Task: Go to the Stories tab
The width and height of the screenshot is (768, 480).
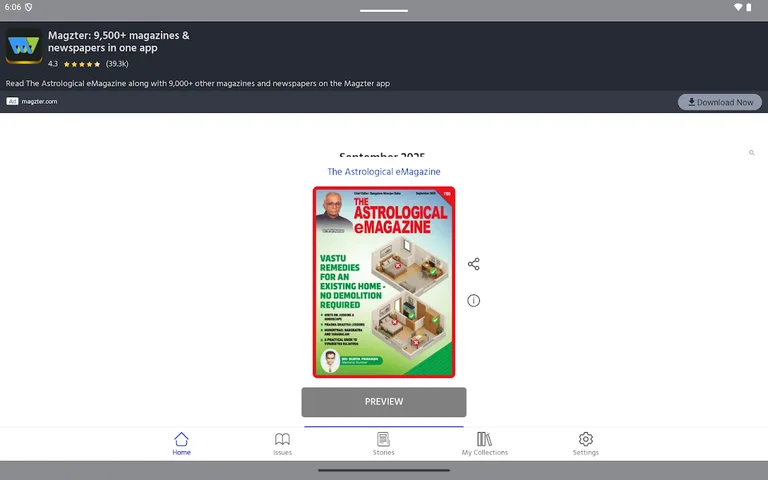Action: click(x=383, y=444)
